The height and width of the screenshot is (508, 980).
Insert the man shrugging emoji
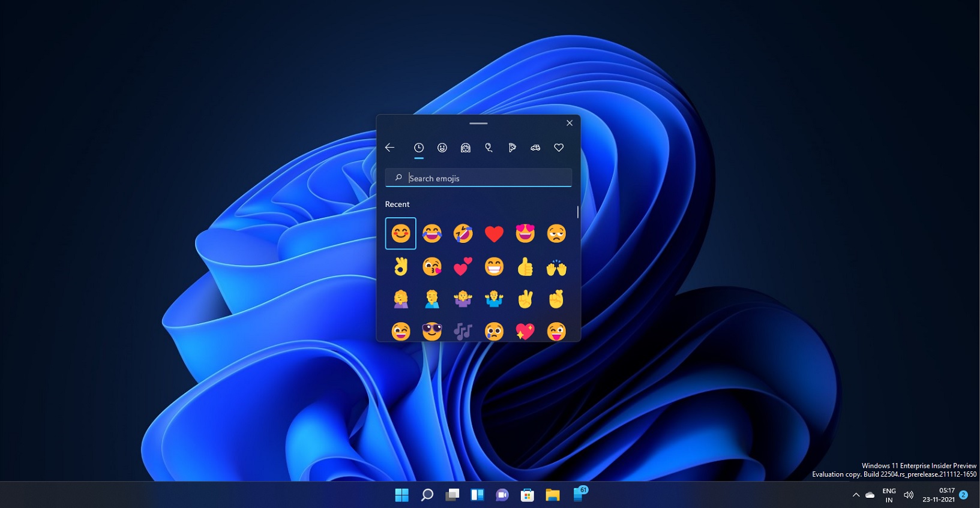click(x=495, y=299)
